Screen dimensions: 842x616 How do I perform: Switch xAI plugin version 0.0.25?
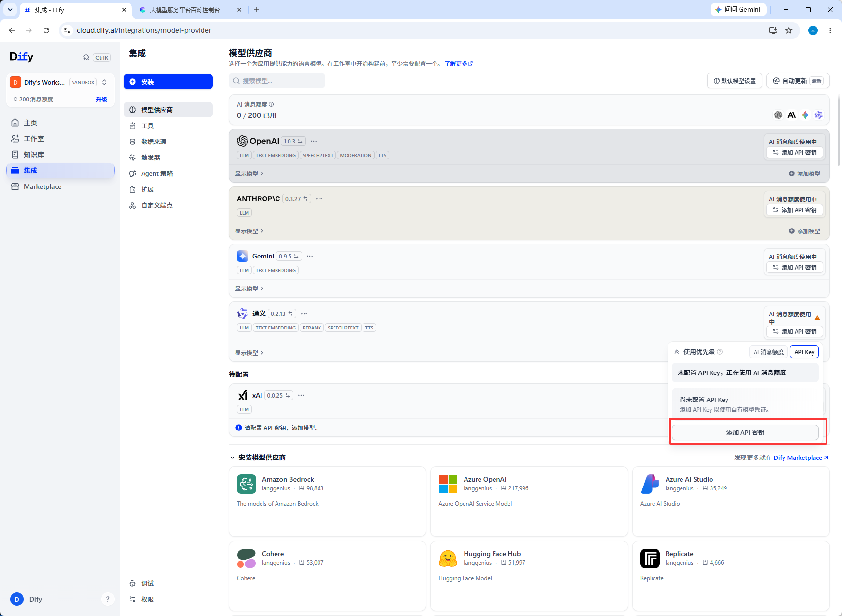click(278, 395)
